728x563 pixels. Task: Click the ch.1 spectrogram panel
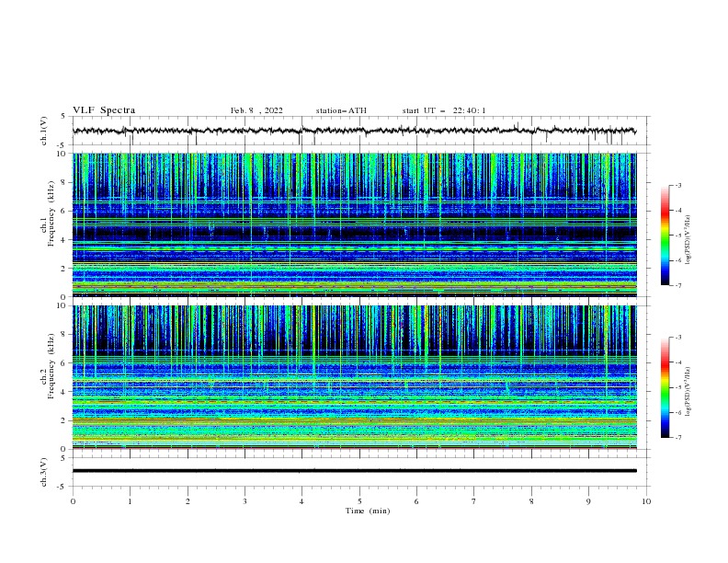(355, 224)
